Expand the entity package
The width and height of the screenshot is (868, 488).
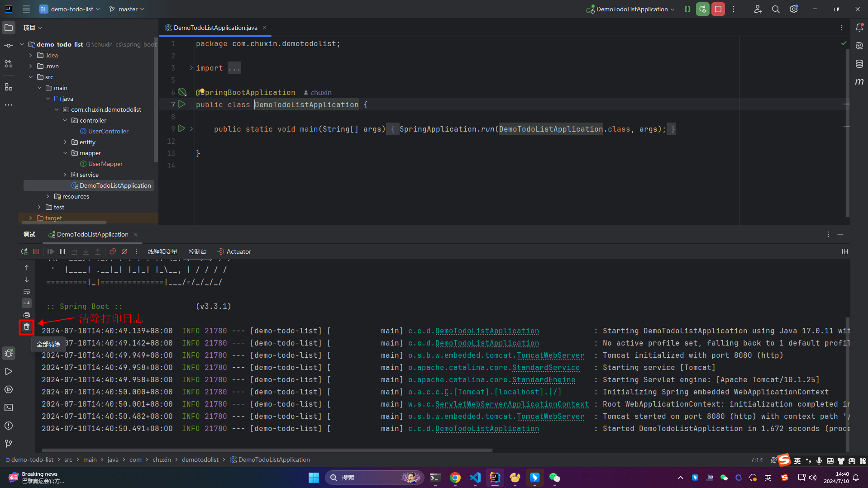coord(65,142)
